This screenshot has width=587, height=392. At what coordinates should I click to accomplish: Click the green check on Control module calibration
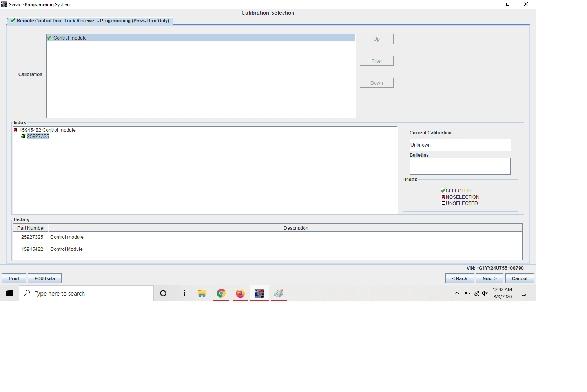click(49, 38)
